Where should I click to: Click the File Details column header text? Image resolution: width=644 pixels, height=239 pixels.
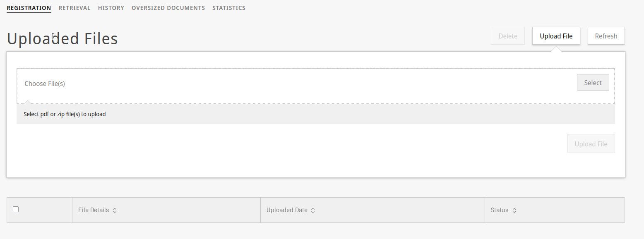click(x=94, y=210)
